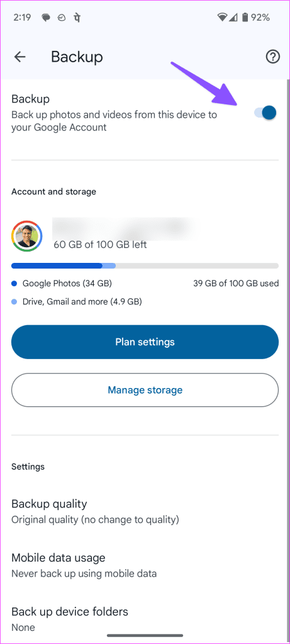Tap the back arrow icon
Screen dimensions: 290x644
pos(20,57)
